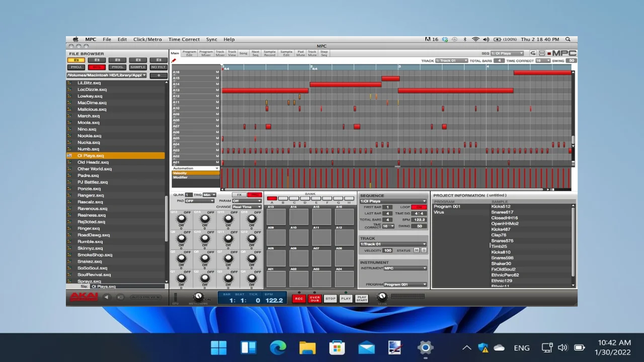This screenshot has width=644, height=362.
Task: Open SEQ dropdown in top bar
Action: click(x=507, y=53)
